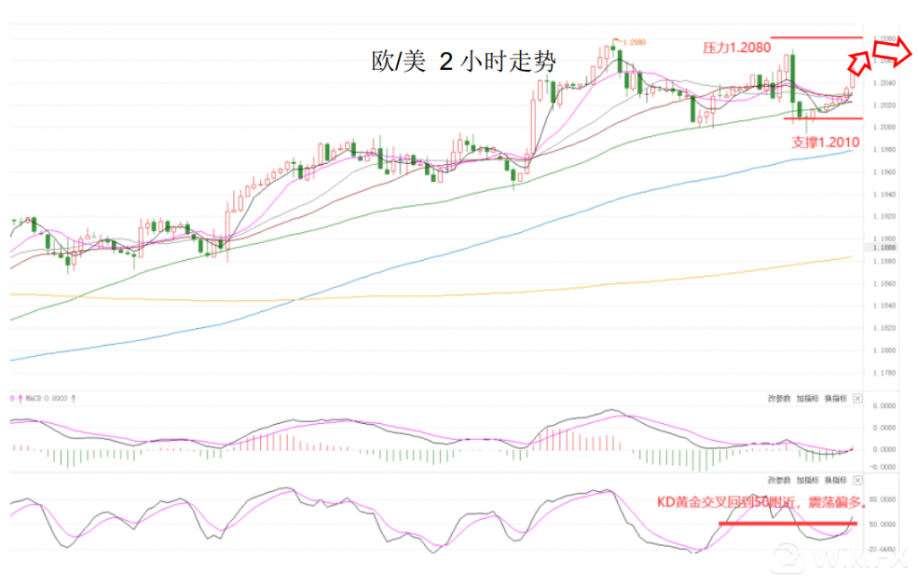Click the -0.0000 MACD axis label
The height and width of the screenshot is (588, 918).
883,467
